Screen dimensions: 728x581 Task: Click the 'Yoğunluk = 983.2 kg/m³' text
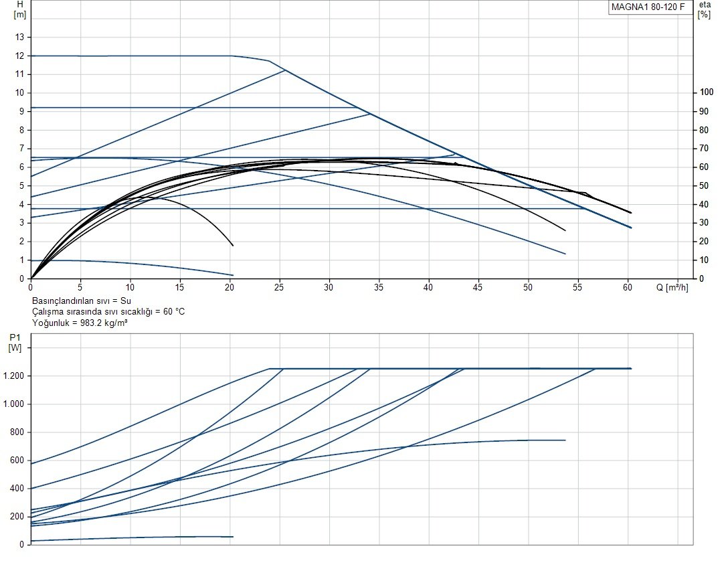coord(80,323)
